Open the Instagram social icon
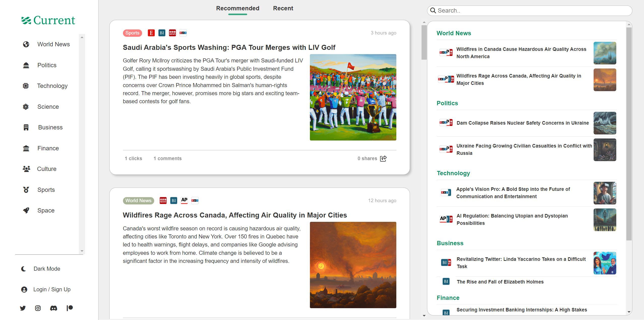Image resolution: width=644 pixels, height=320 pixels. pos(38,308)
